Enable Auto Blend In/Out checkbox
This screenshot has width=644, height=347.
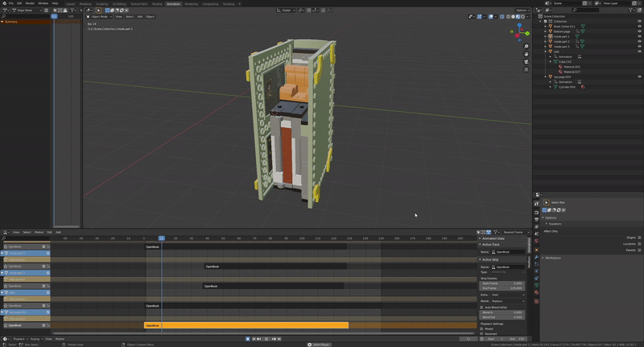point(481,308)
